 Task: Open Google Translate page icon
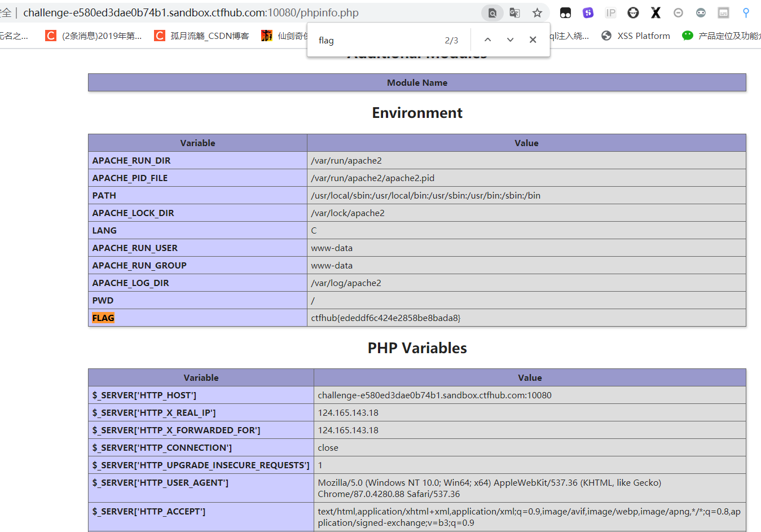pyautogui.click(x=514, y=13)
